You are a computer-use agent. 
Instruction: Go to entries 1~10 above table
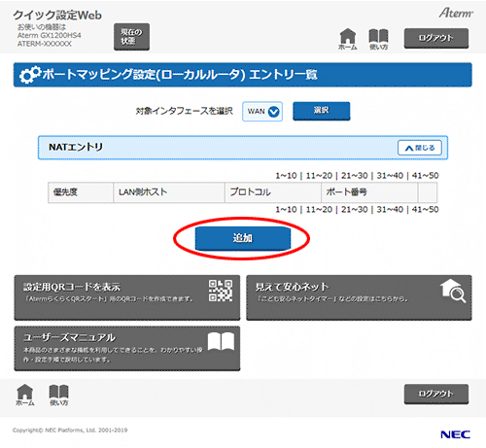(x=286, y=176)
